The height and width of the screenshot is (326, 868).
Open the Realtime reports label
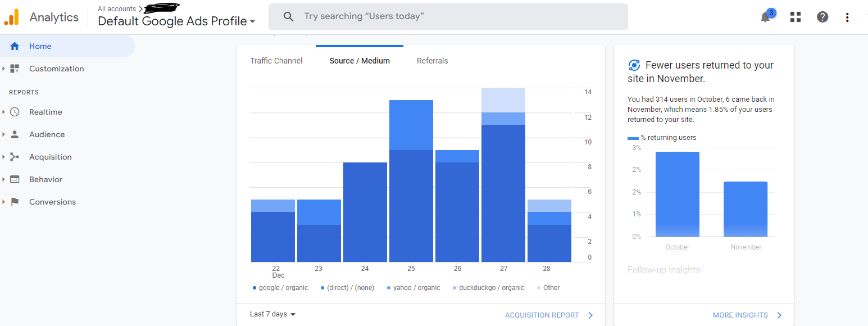tap(46, 112)
